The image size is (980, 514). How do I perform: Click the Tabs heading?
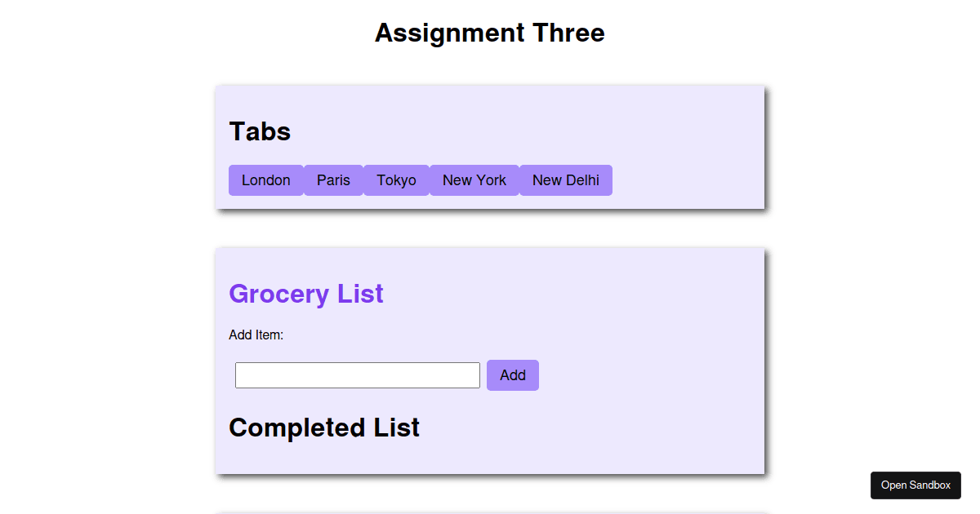point(260,131)
